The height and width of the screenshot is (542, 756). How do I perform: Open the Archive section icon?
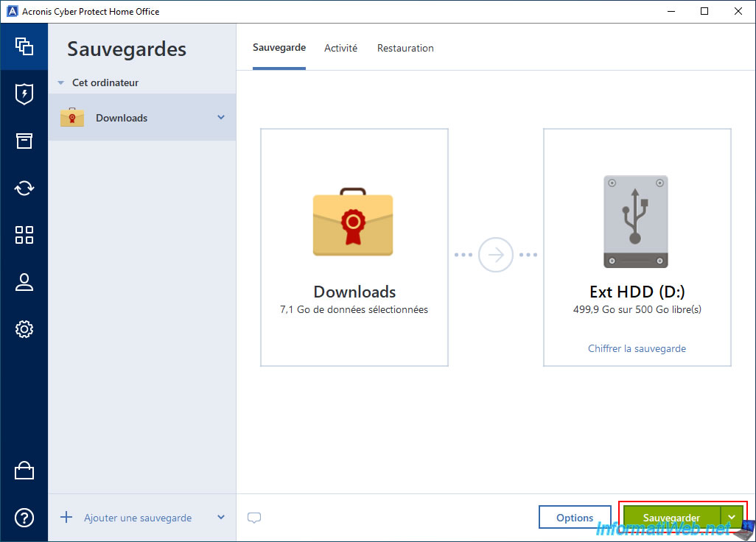coord(24,141)
